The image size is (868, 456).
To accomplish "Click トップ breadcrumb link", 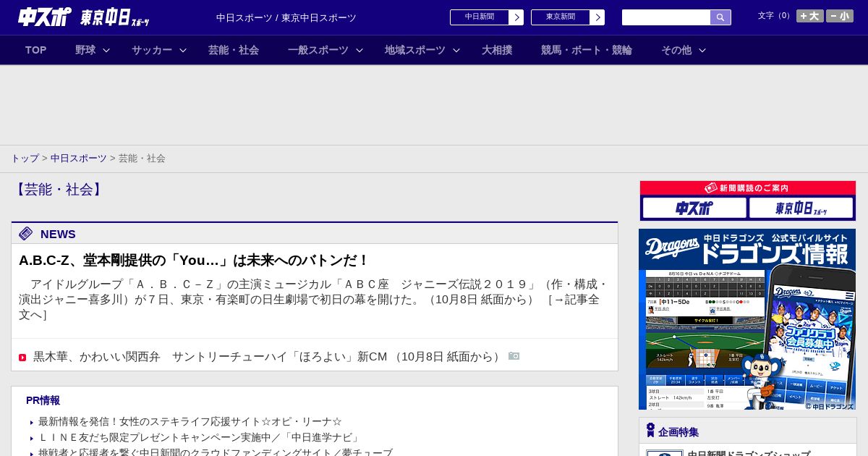I will [25, 158].
